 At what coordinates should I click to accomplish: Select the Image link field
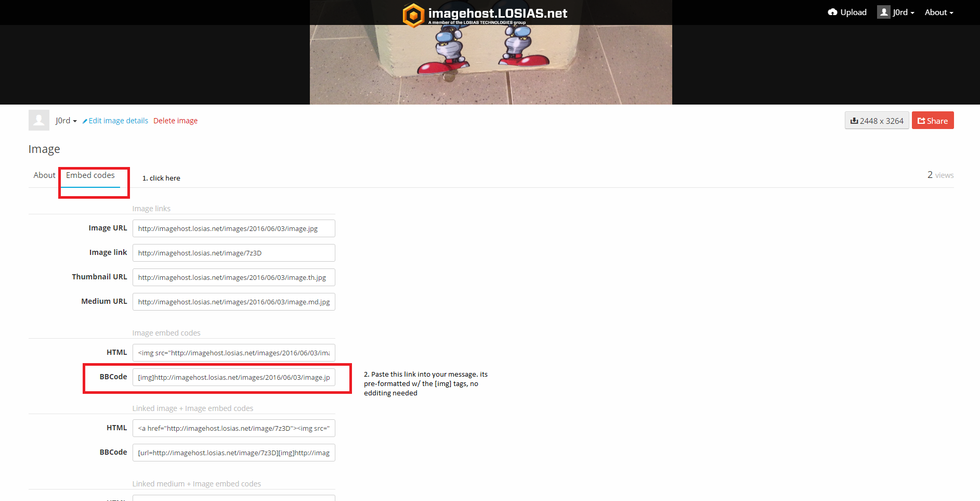point(234,253)
